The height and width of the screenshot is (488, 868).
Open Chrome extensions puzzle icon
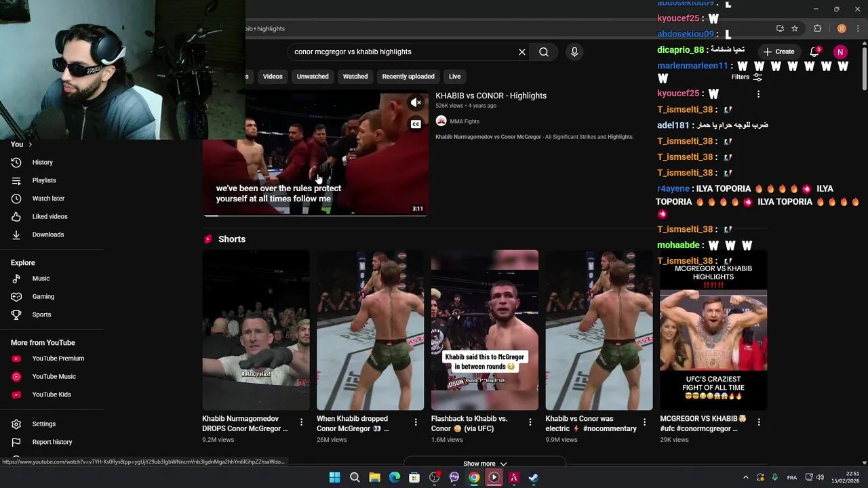pyautogui.click(x=817, y=28)
